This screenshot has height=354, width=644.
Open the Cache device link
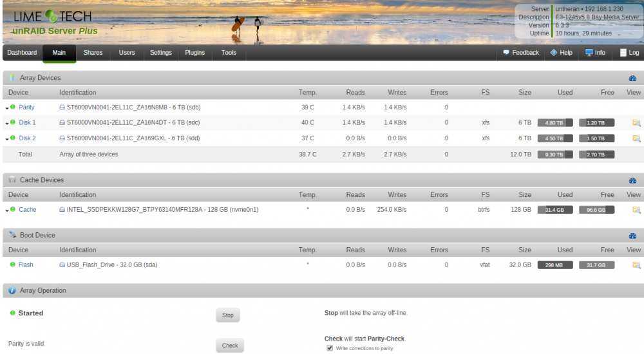[x=28, y=209]
